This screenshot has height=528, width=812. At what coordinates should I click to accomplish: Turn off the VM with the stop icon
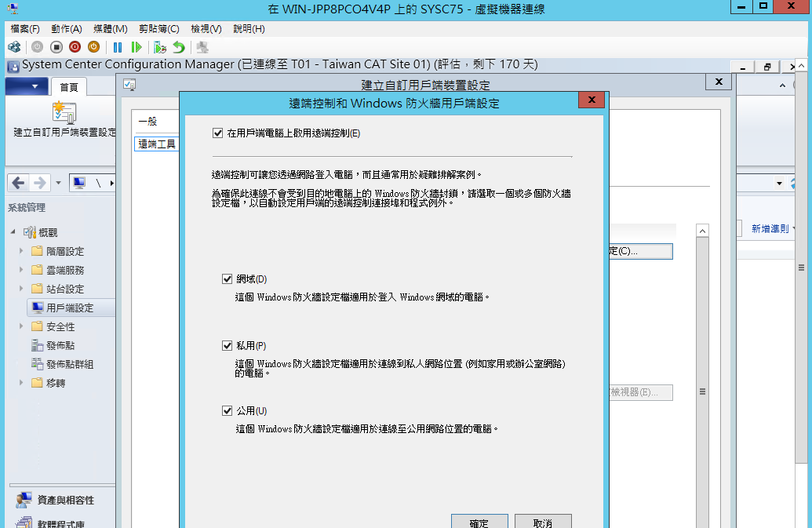[x=56, y=47]
